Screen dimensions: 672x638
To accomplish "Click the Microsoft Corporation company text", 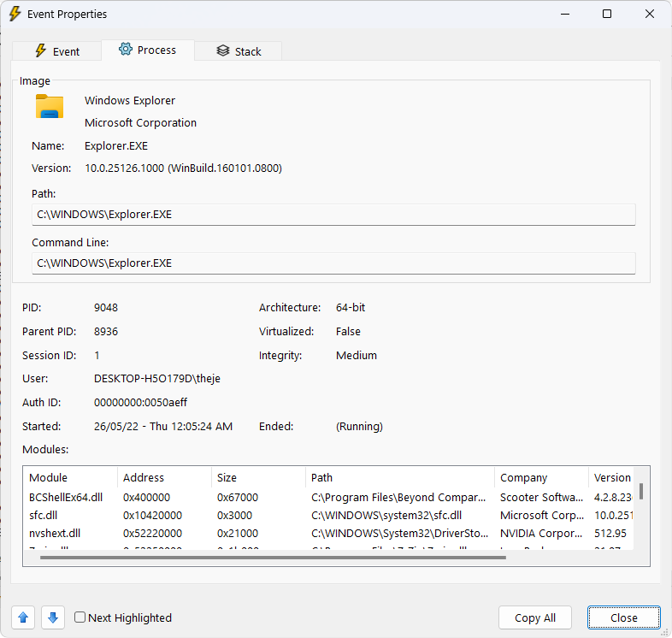I will [x=140, y=122].
